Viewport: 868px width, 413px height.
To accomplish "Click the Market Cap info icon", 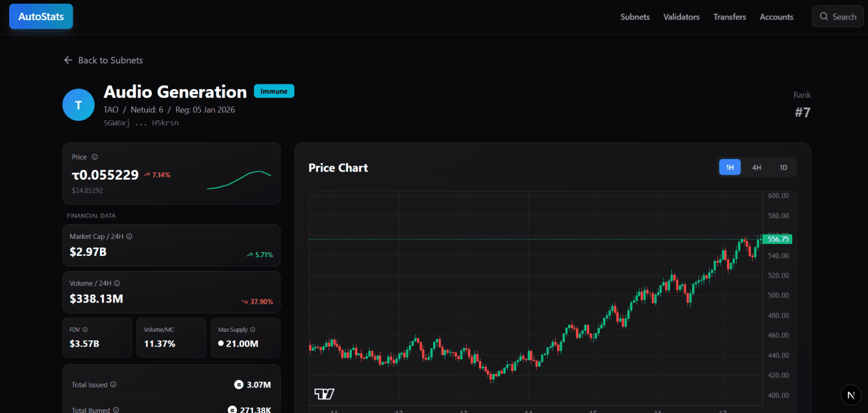I will click(x=129, y=236).
